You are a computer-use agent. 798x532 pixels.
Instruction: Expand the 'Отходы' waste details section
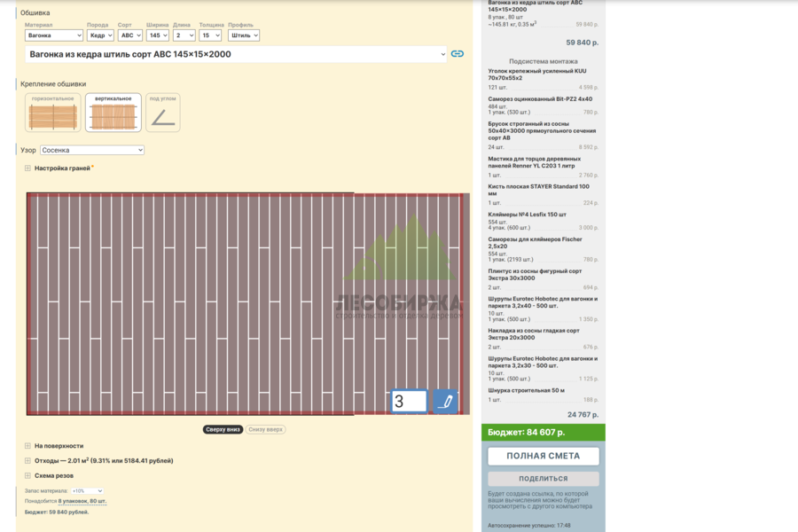(x=28, y=461)
